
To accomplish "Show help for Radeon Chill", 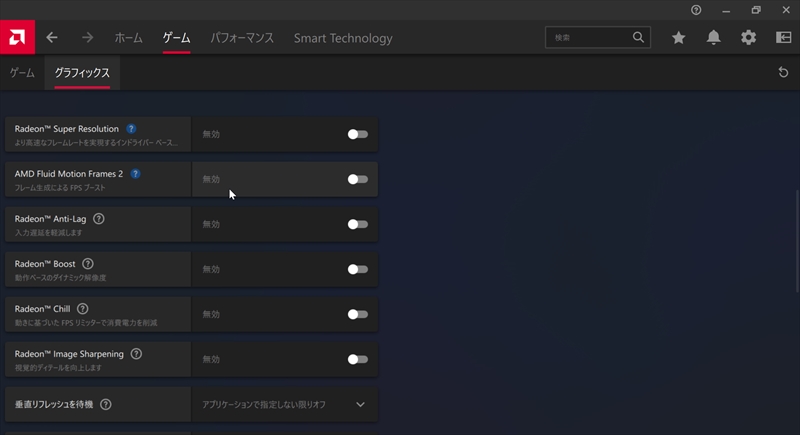I will [x=83, y=309].
